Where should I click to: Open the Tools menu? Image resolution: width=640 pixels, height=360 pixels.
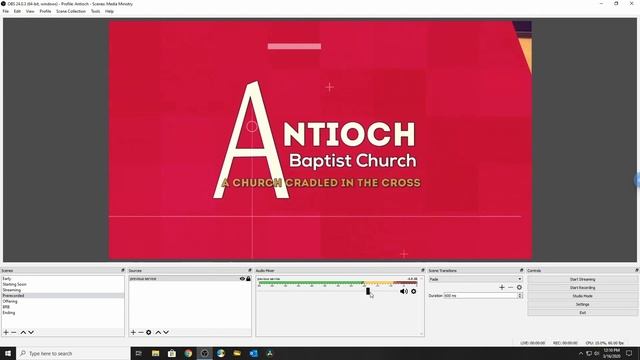[96, 11]
